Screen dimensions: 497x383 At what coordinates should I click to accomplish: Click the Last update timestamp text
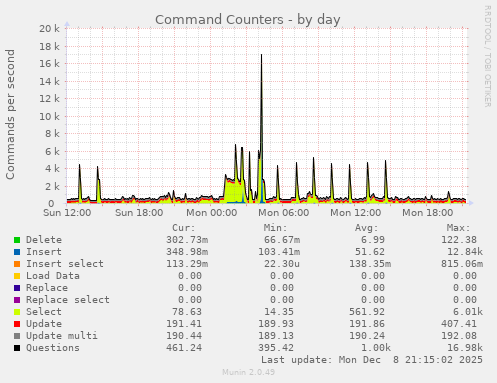[372, 360]
